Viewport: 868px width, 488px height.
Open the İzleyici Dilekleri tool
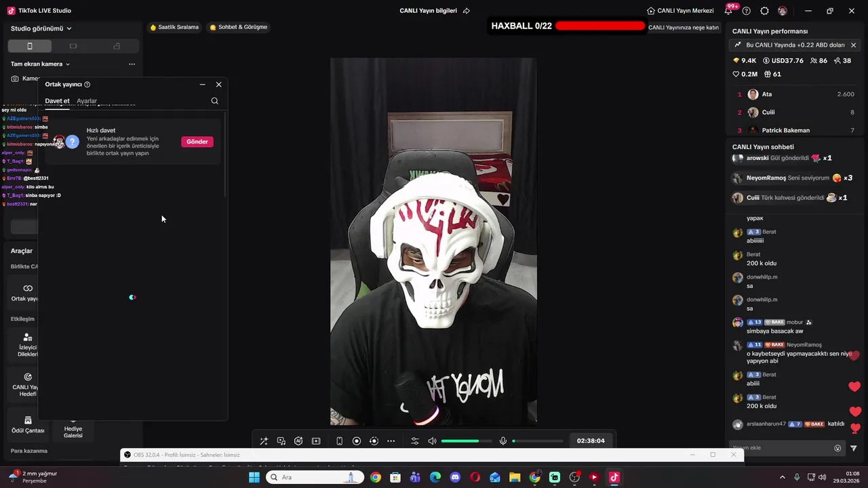[28, 345]
